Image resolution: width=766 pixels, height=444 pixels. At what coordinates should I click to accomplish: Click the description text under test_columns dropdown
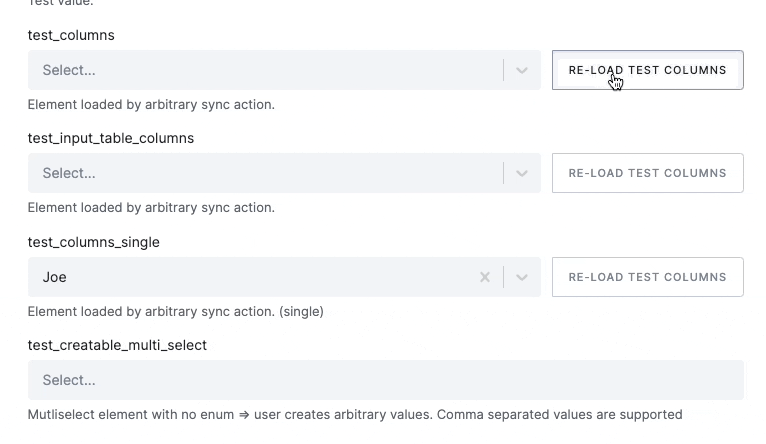tap(151, 104)
